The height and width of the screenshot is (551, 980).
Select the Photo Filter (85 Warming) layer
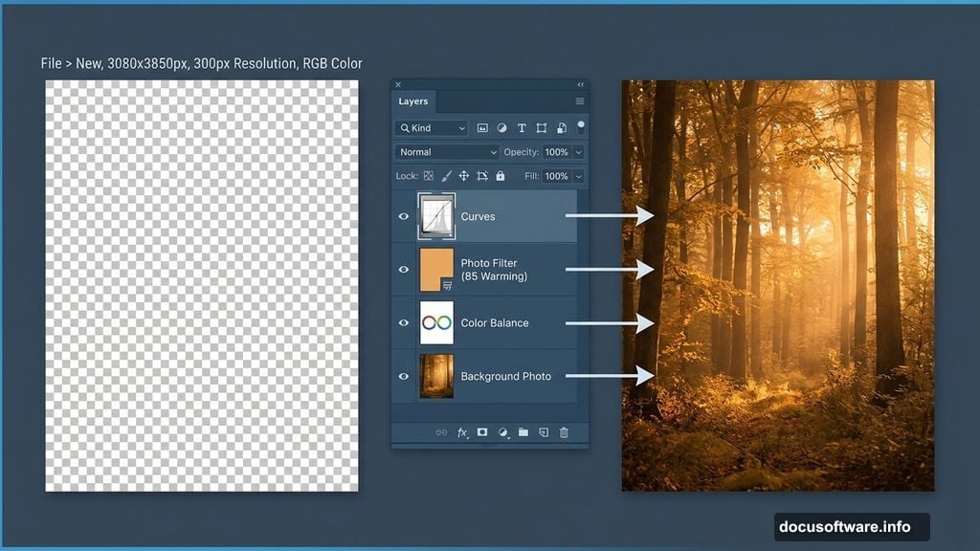[507, 270]
